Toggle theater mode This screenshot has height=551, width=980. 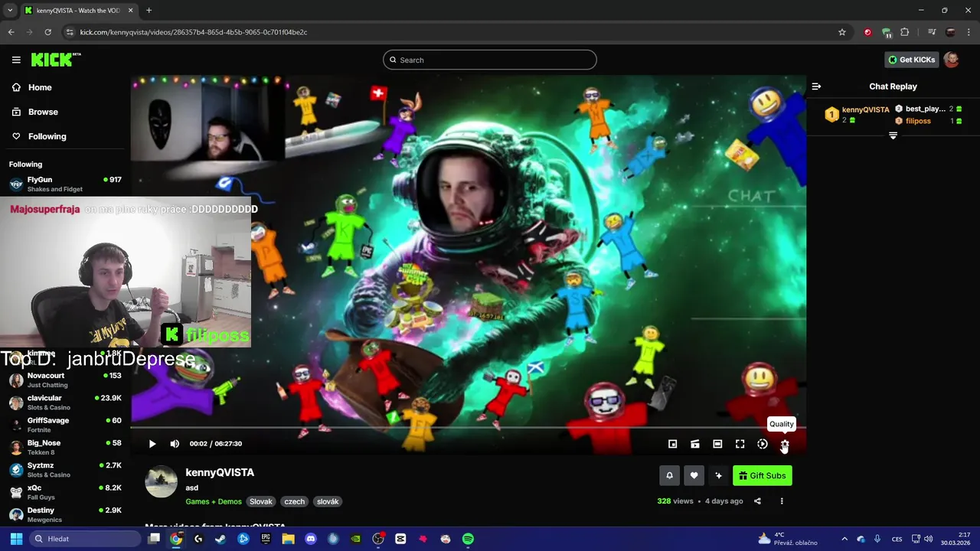click(717, 444)
